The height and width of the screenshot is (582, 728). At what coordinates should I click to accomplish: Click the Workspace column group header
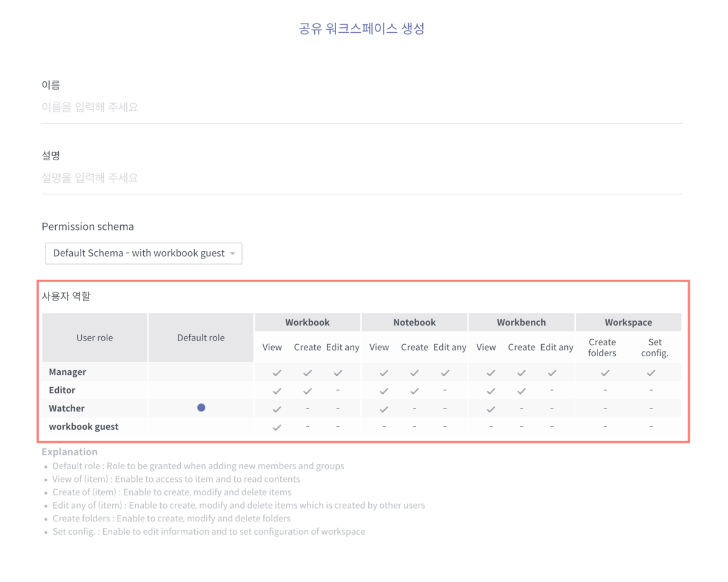click(x=629, y=322)
